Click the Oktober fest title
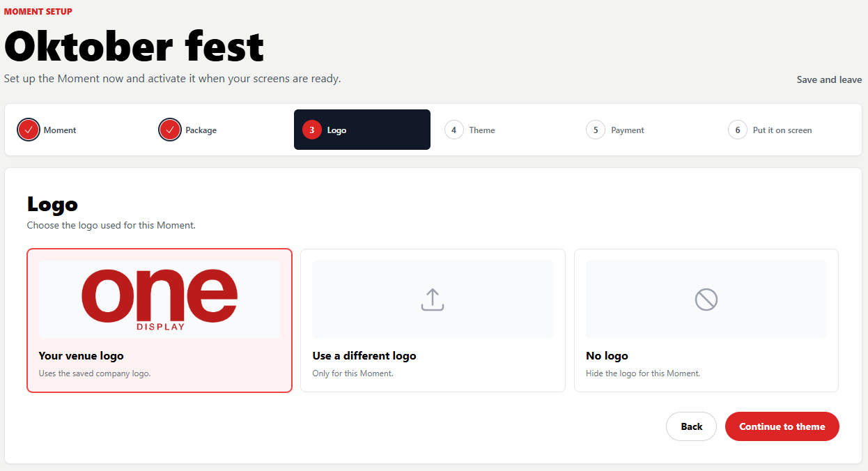The image size is (868, 471). point(134,46)
